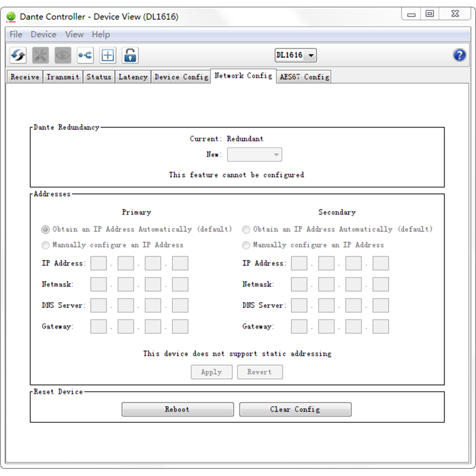Click the greyed-out eye Identify icon
The image size is (476, 476).
tap(63, 55)
